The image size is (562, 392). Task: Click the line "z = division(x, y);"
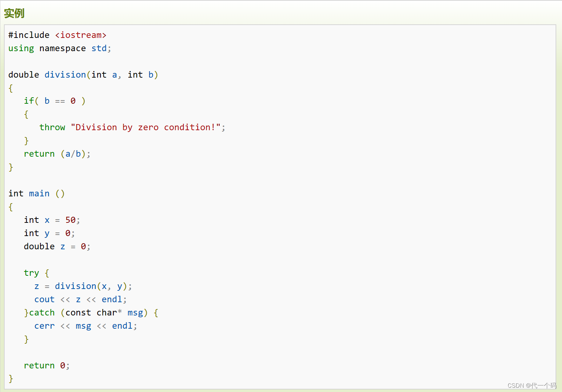[83, 286]
